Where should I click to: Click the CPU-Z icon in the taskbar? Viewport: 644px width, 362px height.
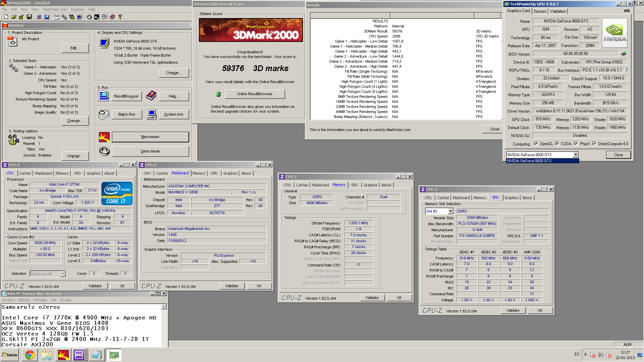79,355
